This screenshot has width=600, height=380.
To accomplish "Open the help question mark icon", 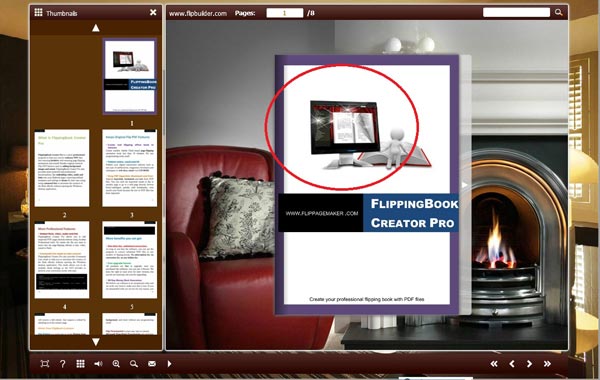I will [63, 364].
